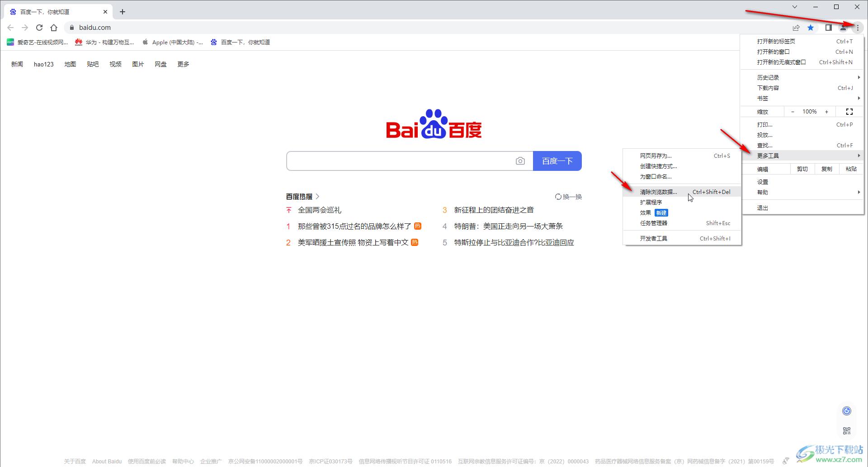The image size is (868, 467).
Task: Open 下载内容 menu item
Action: click(802, 88)
